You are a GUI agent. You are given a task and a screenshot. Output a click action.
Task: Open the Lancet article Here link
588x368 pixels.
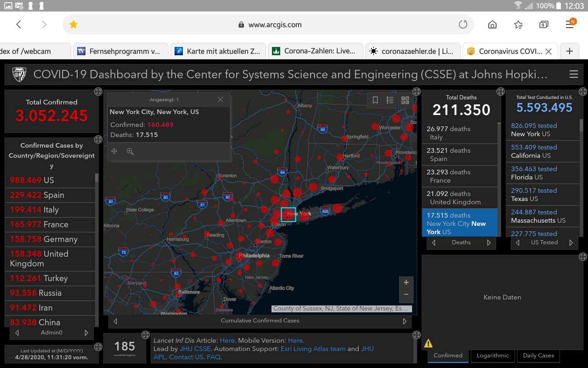[227, 340]
